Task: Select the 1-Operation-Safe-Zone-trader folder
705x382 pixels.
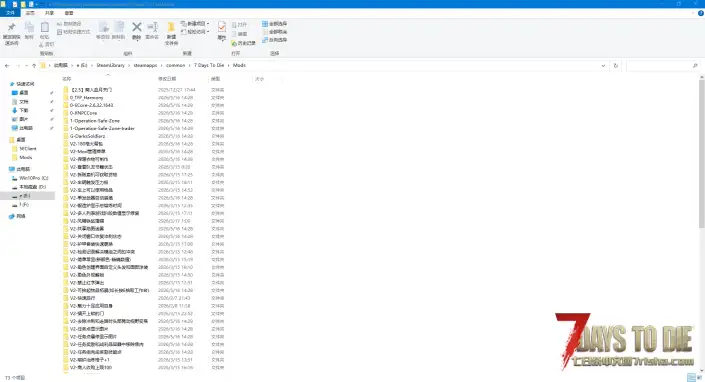Action: tap(102, 129)
